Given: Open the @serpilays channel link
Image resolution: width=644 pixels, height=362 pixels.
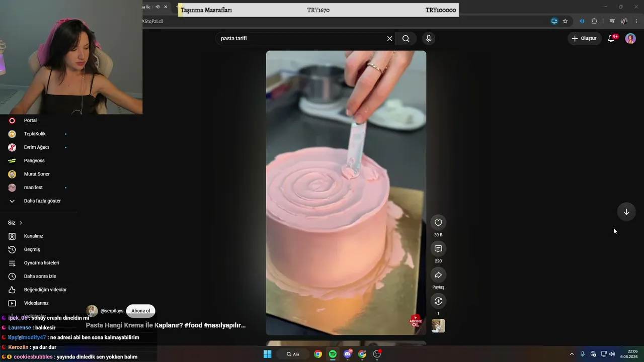Looking at the screenshot, I should pyautogui.click(x=112, y=311).
